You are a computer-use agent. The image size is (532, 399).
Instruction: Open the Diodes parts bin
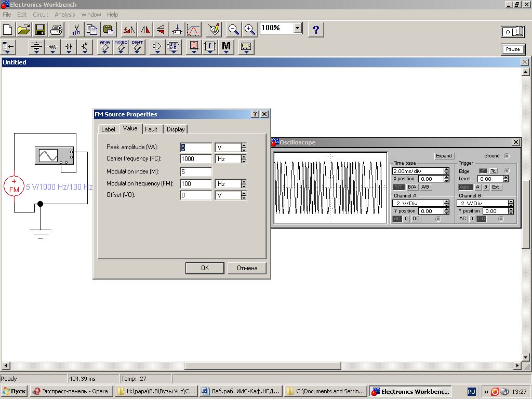69,47
